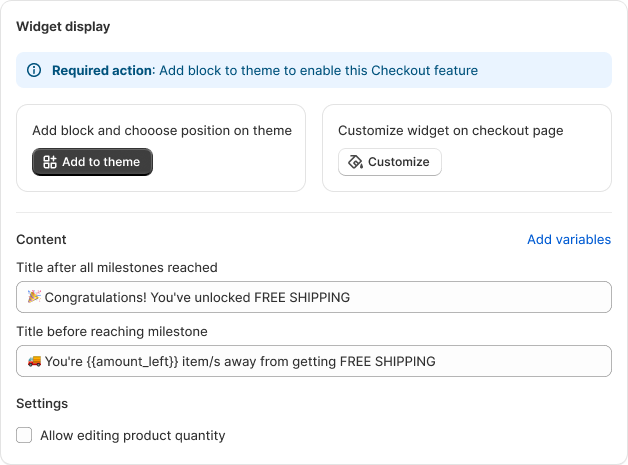Click the grid-plus icon on Add to theme
The image size is (628, 465).
click(x=50, y=162)
